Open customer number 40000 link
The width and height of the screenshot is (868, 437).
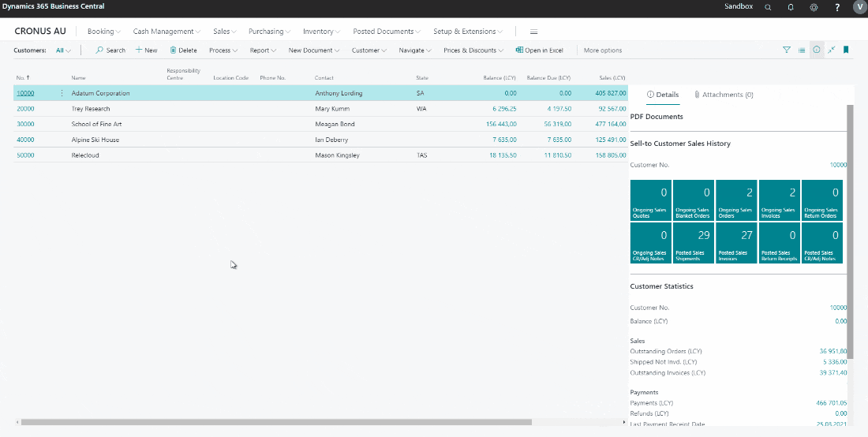click(x=25, y=140)
